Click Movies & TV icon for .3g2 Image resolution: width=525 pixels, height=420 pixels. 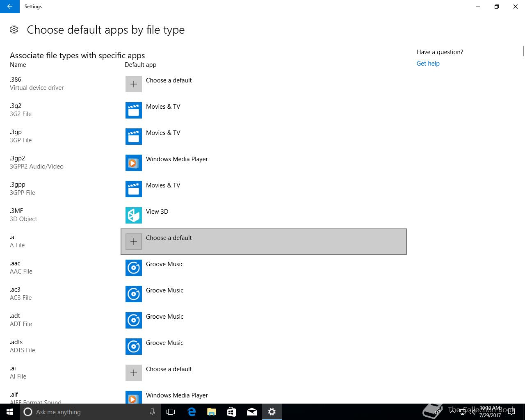(134, 110)
